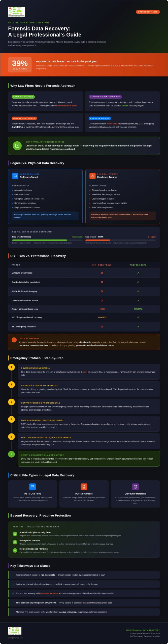The width and height of the screenshot is (168, 644).
Task: Click the Chain of Custody tag
Action: (x=23, y=97)
